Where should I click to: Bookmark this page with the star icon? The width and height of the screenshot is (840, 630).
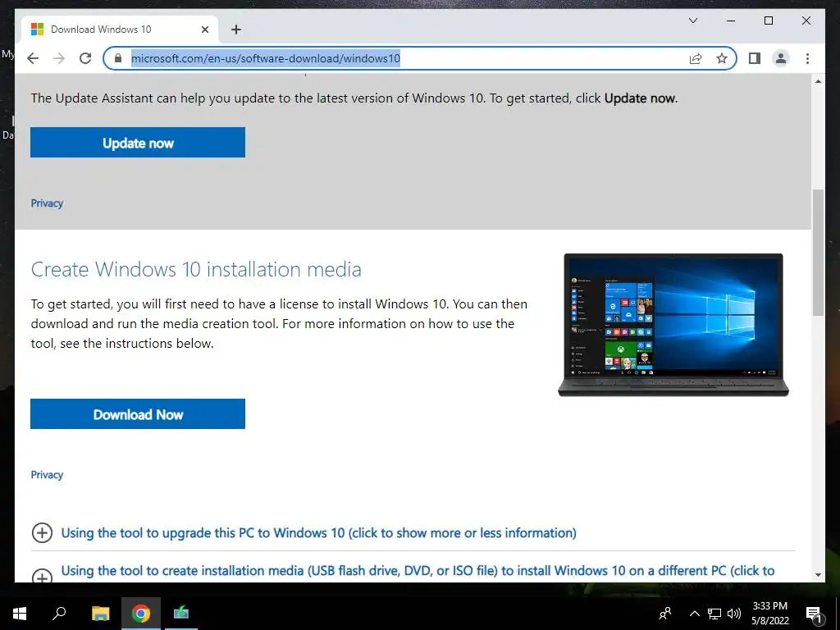[722, 58]
